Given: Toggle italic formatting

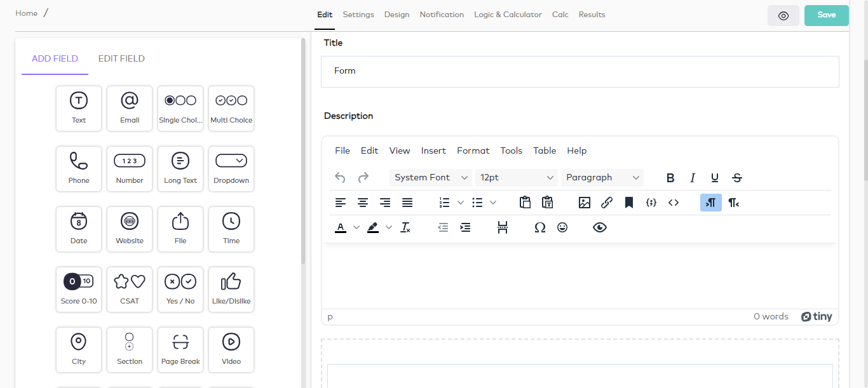Looking at the screenshot, I should click(x=693, y=177).
